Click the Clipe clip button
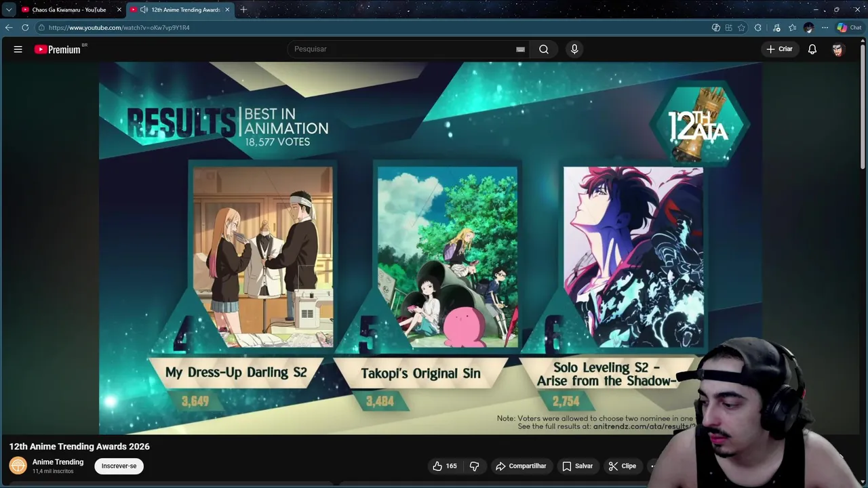 coord(622,466)
